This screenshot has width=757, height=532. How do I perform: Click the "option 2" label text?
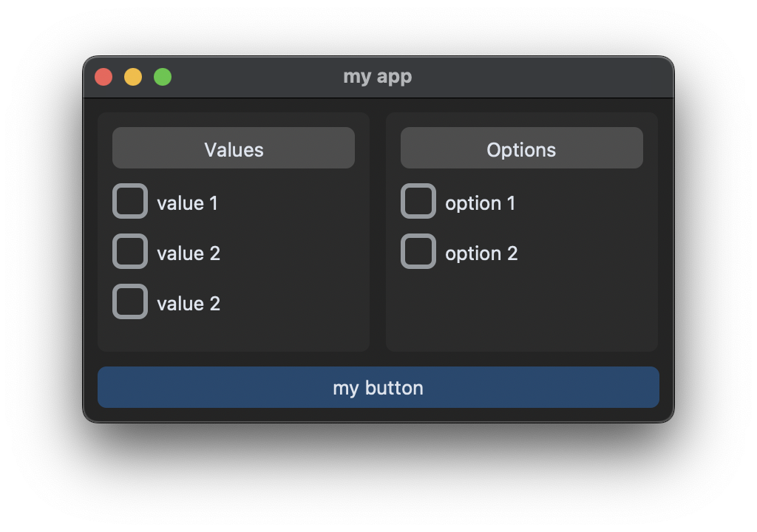coord(481,253)
